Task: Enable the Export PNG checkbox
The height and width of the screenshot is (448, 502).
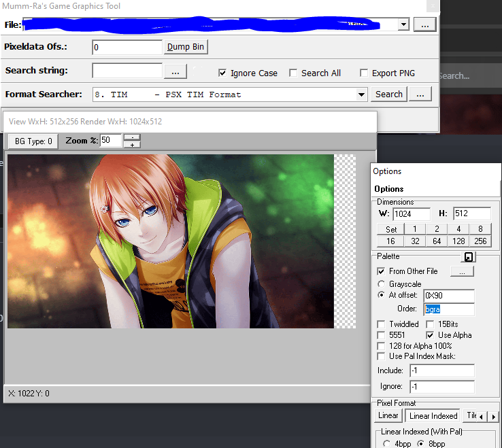Action: 364,73
